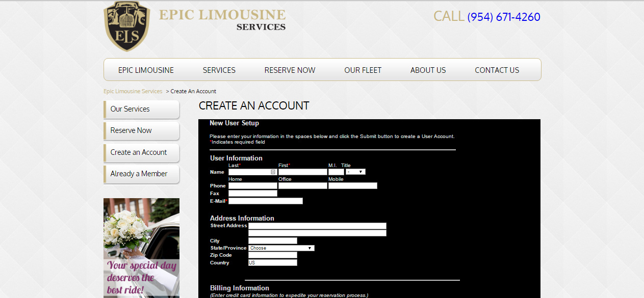Image resolution: width=644 pixels, height=298 pixels.
Task: Click the Mobile phone input field
Action: pos(352,186)
